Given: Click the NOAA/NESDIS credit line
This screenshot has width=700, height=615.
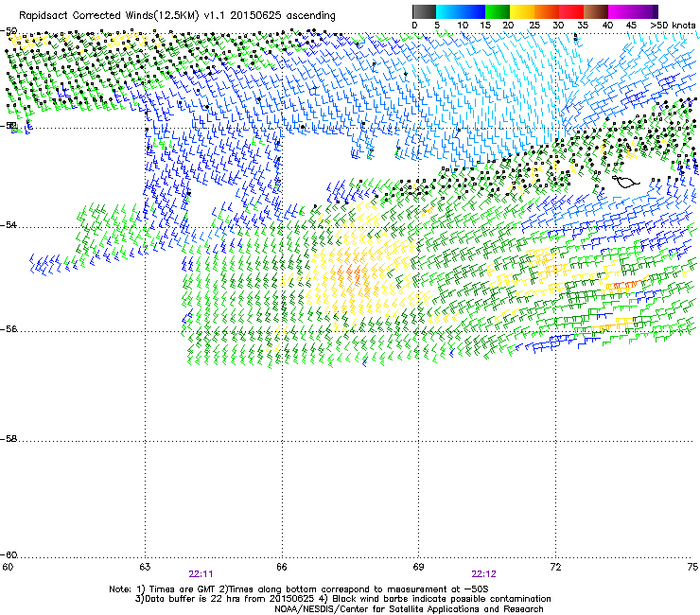Looking at the screenshot, I should pos(409,609).
